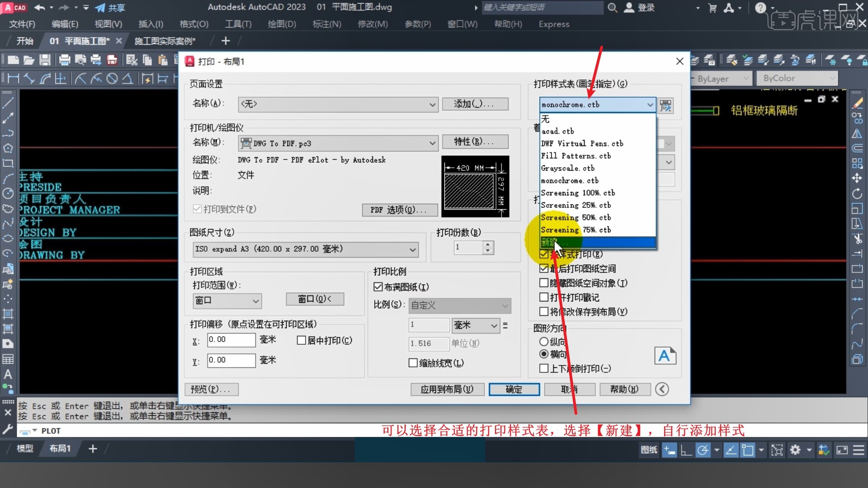
Task: Click the 添加 page setup button
Action: 475,104
